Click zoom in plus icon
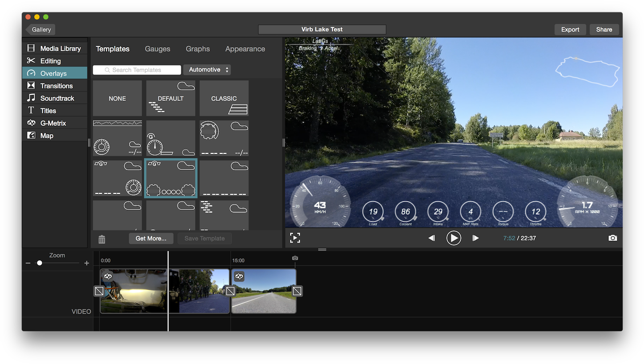 87,263
